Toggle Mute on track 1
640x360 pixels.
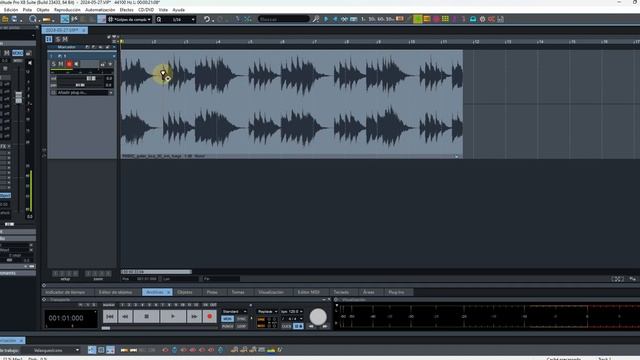61,64
